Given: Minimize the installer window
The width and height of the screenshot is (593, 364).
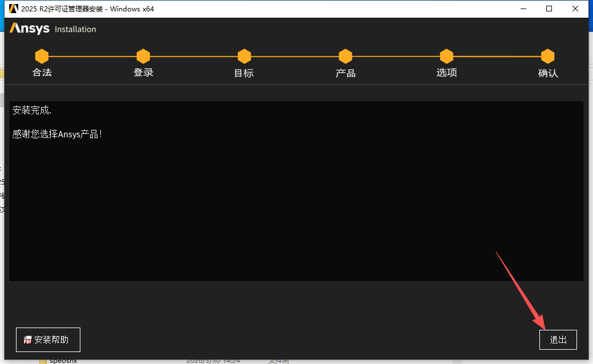Looking at the screenshot, I should point(523,9).
